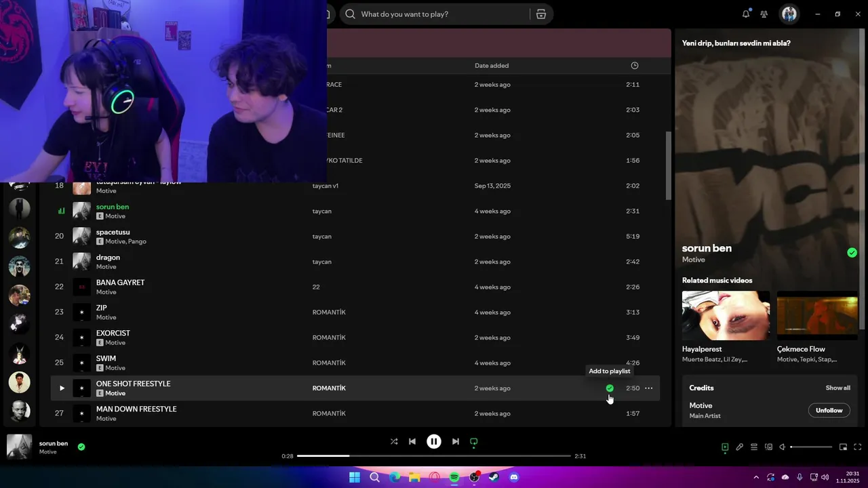
Task: Select the EXORCIST track title
Action: [x=113, y=333]
